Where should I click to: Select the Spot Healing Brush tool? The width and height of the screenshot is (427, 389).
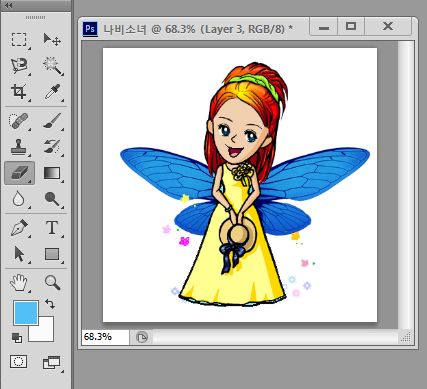pyautogui.click(x=19, y=120)
